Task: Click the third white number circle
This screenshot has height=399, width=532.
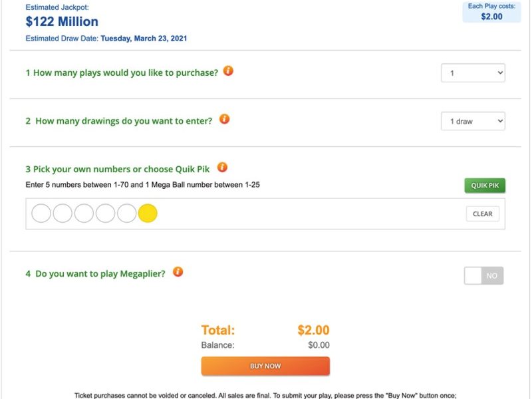Action: 84,213
